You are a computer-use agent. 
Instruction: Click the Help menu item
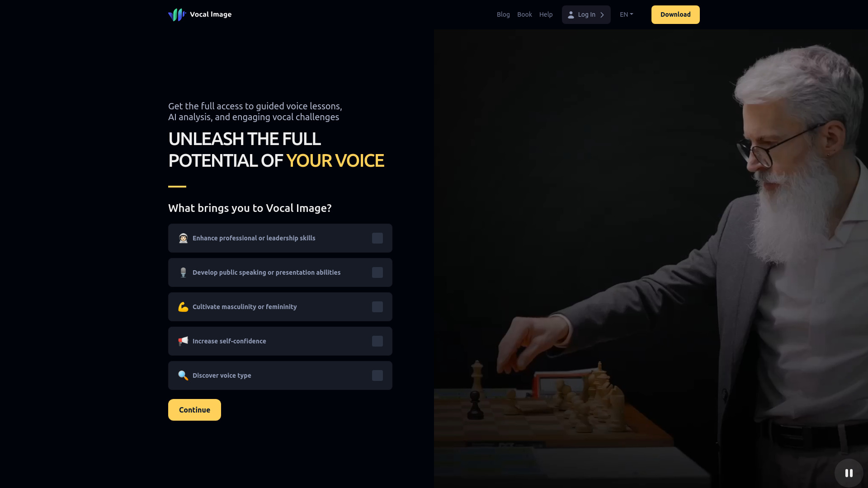click(546, 14)
